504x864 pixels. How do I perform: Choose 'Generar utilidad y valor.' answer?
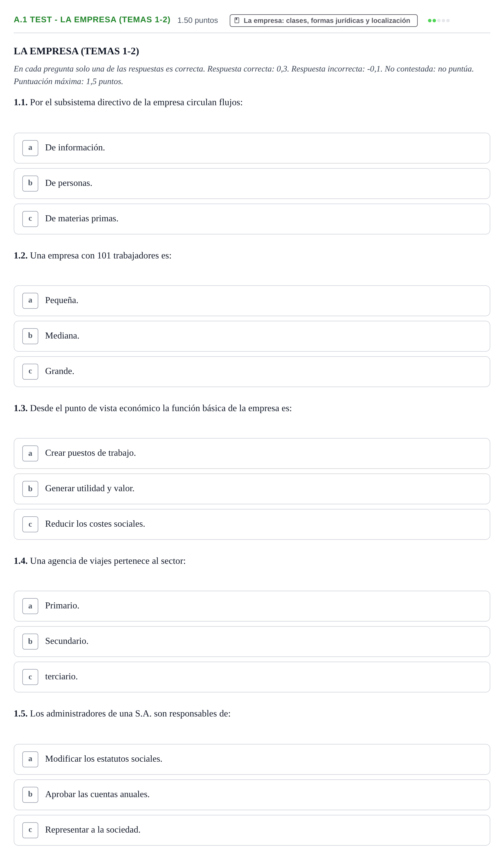252,489
